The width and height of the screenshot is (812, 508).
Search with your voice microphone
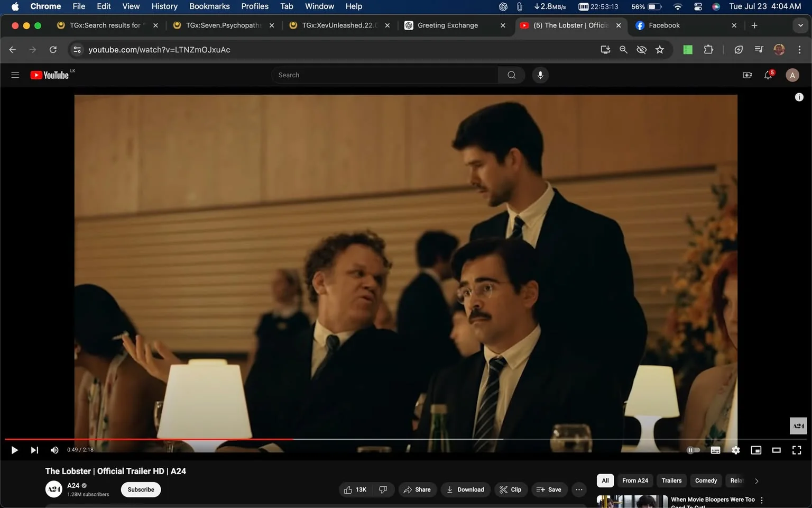click(540, 75)
